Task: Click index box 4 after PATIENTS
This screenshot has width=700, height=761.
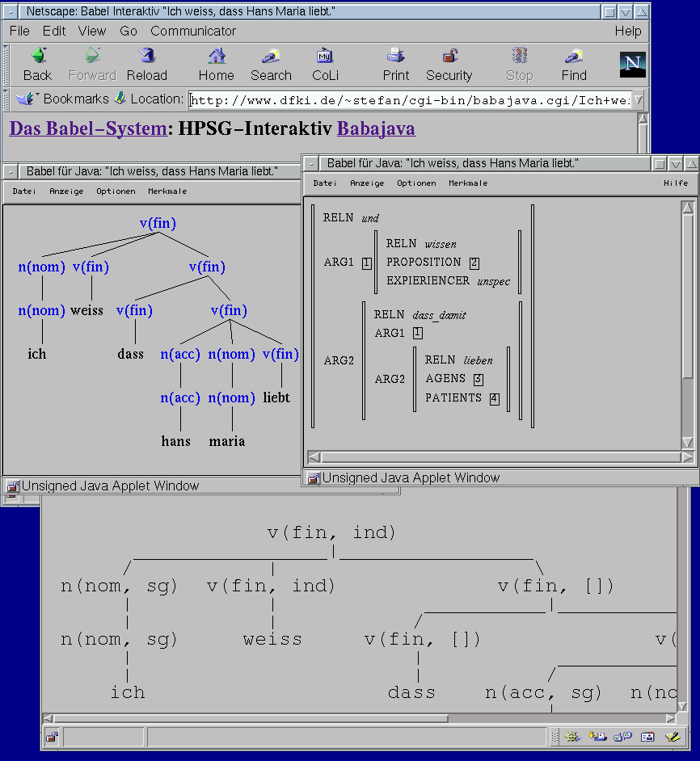Action: pos(495,399)
